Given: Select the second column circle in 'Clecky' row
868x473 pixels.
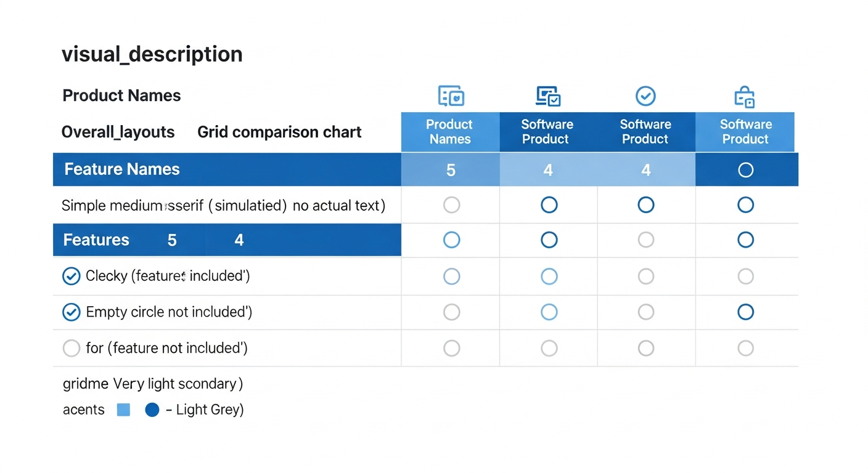Looking at the screenshot, I should [549, 277].
